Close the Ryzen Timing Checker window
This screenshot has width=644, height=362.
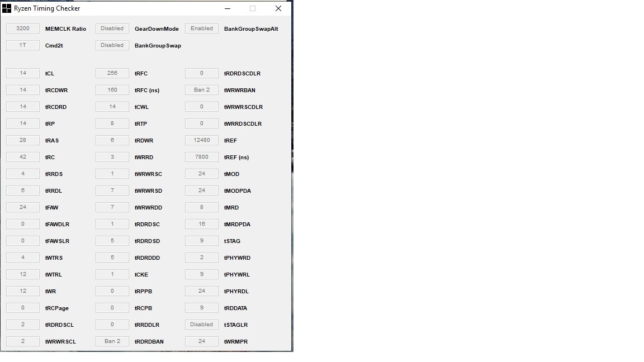[278, 8]
